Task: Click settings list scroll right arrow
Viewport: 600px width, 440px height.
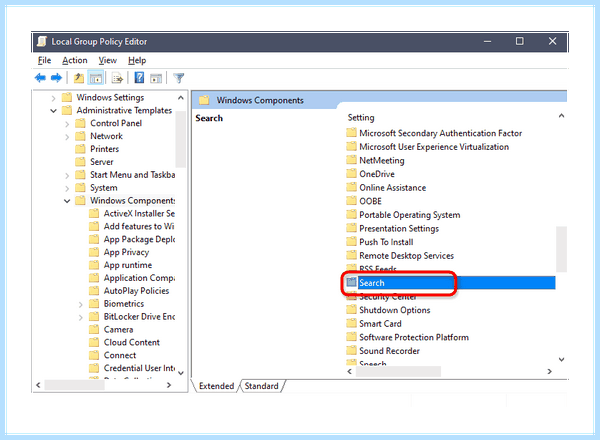Action: (549, 371)
